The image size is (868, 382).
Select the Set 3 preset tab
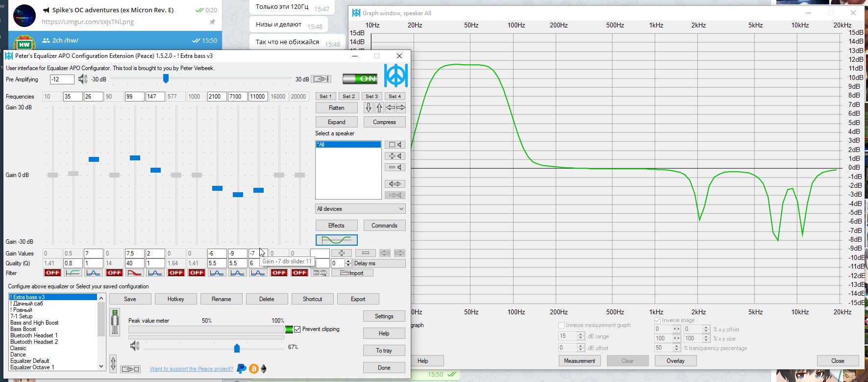372,96
